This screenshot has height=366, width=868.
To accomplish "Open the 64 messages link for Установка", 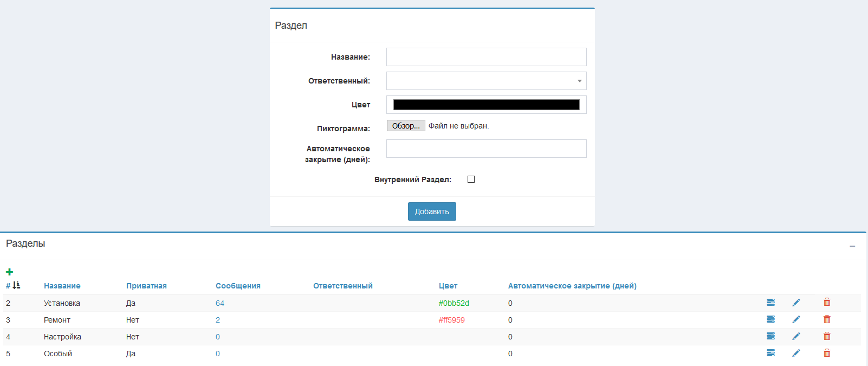I will click(220, 303).
